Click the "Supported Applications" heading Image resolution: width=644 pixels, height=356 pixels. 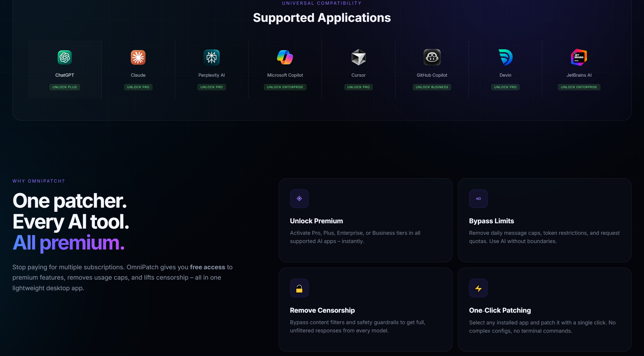click(x=322, y=18)
